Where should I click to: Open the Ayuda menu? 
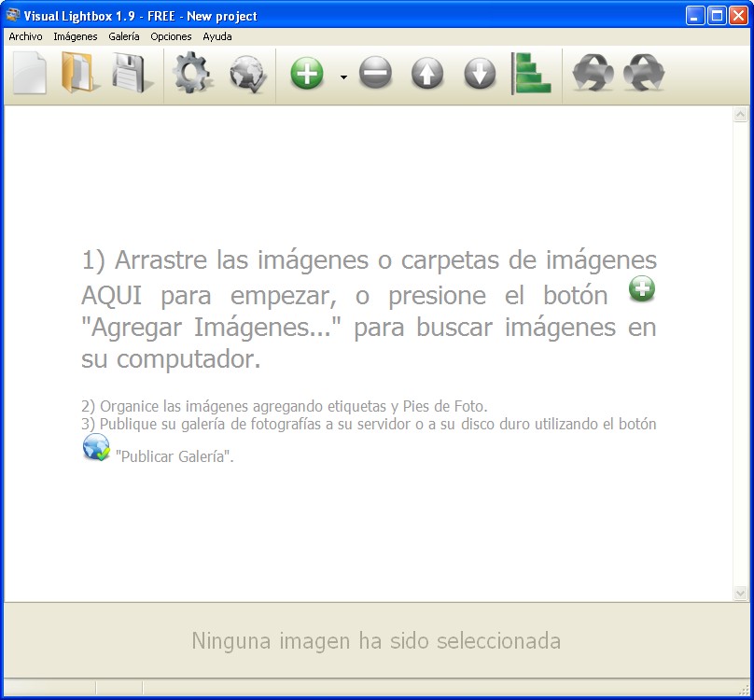tap(216, 36)
